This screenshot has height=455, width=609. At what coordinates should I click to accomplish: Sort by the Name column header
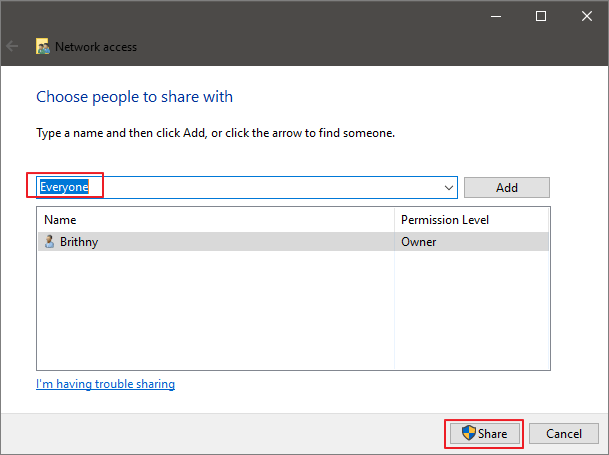click(215, 219)
